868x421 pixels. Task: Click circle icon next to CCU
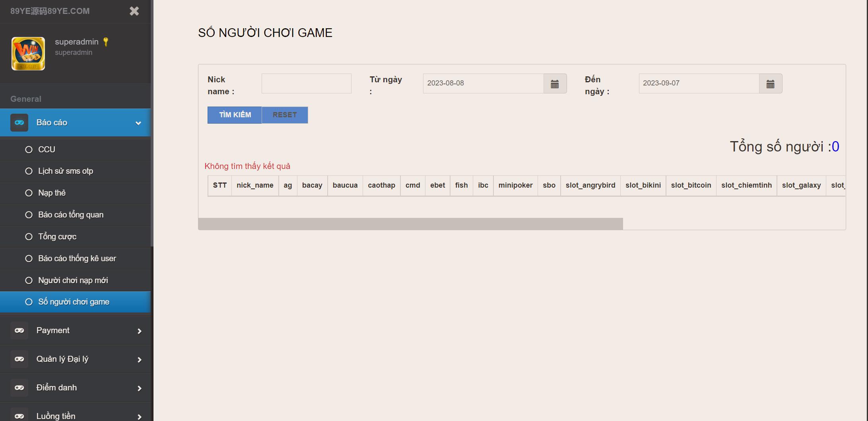coord(29,149)
